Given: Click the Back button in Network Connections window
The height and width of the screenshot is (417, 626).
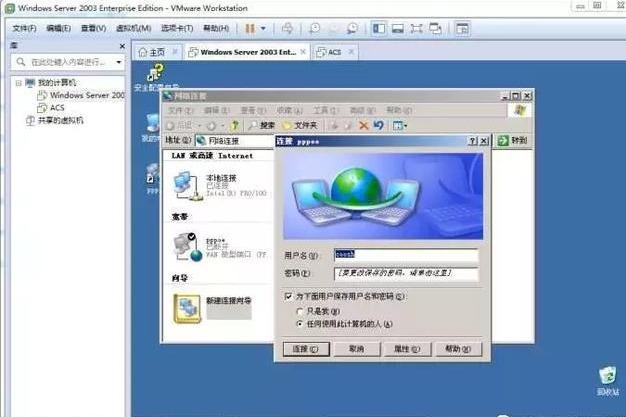Looking at the screenshot, I should point(179,126).
